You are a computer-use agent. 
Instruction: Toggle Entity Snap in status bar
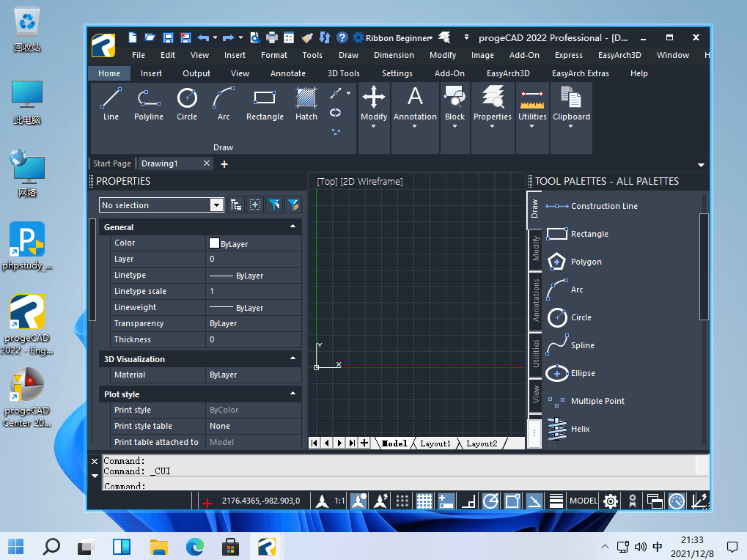tap(512, 501)
